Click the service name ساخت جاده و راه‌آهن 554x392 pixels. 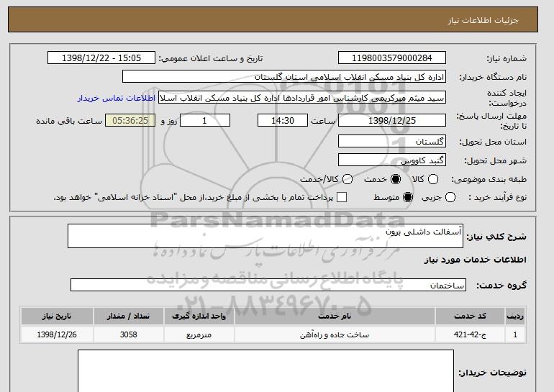pyautogui.click(x=335, y=334)
